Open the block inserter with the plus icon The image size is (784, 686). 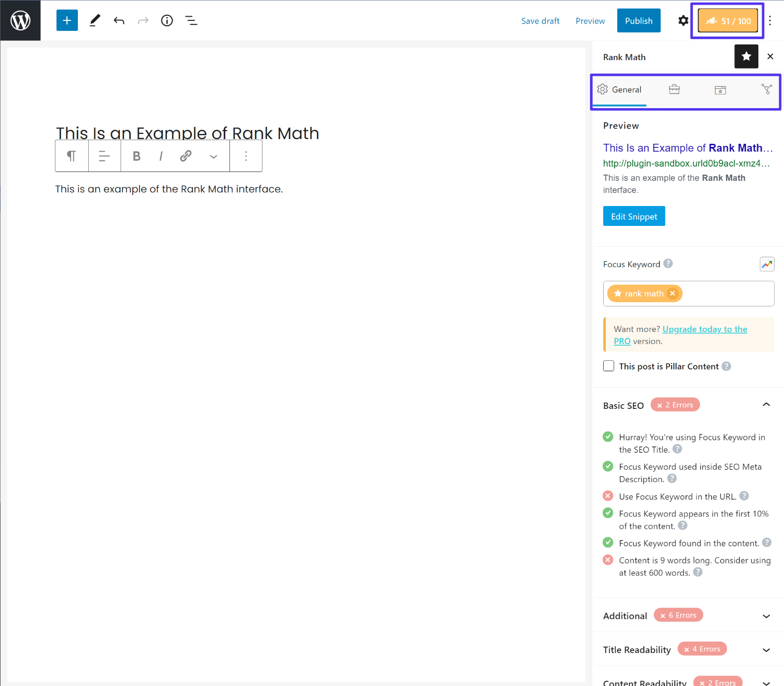click(x=67, y=20)
